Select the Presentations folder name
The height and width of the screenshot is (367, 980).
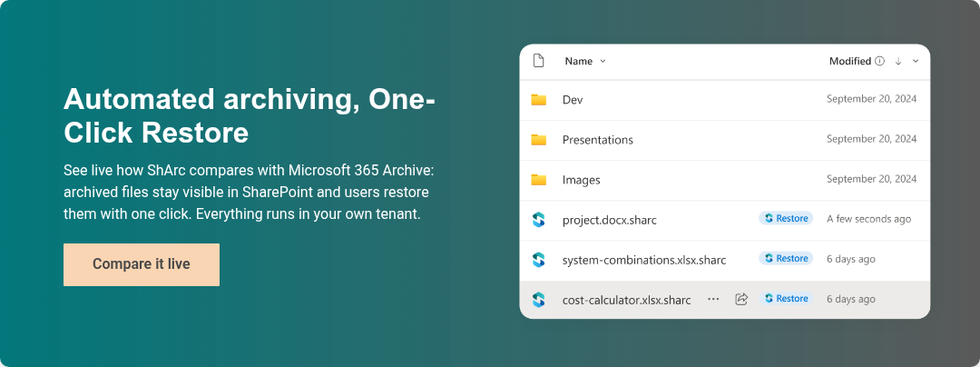tap(597, 139)
